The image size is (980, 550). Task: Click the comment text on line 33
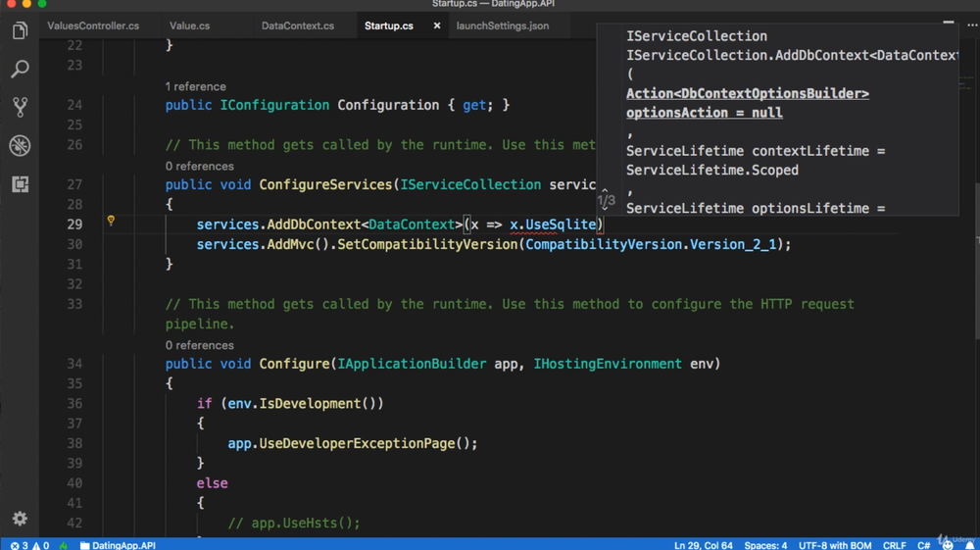(510, 314)
